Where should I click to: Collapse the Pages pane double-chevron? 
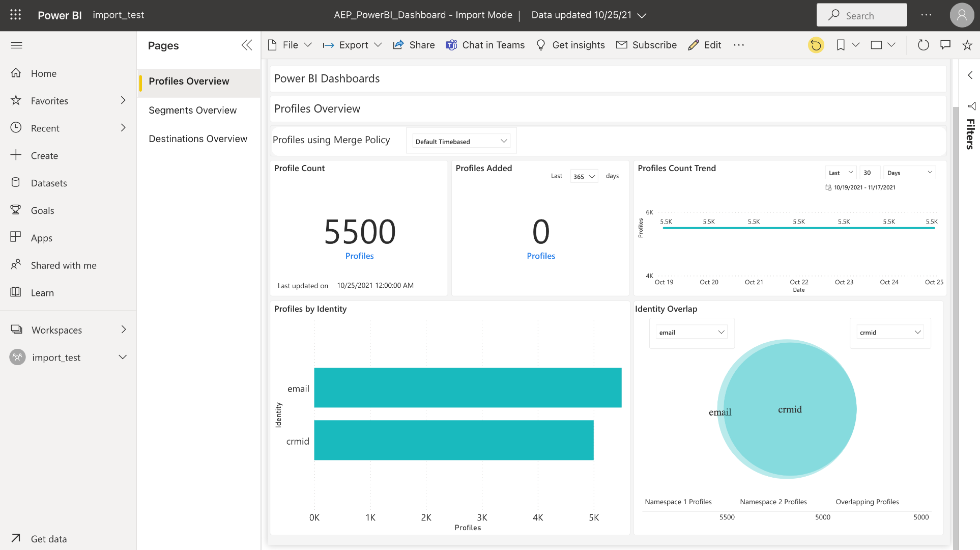tap(247, 45)
